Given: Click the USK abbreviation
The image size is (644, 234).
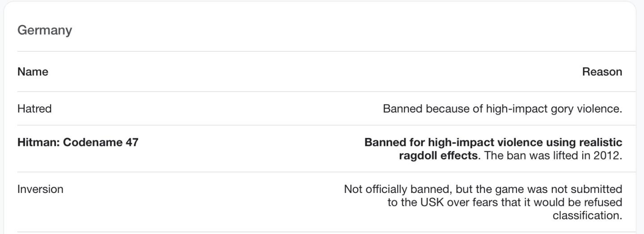Looking at the screenshot, I should click(x=432, y=202).
